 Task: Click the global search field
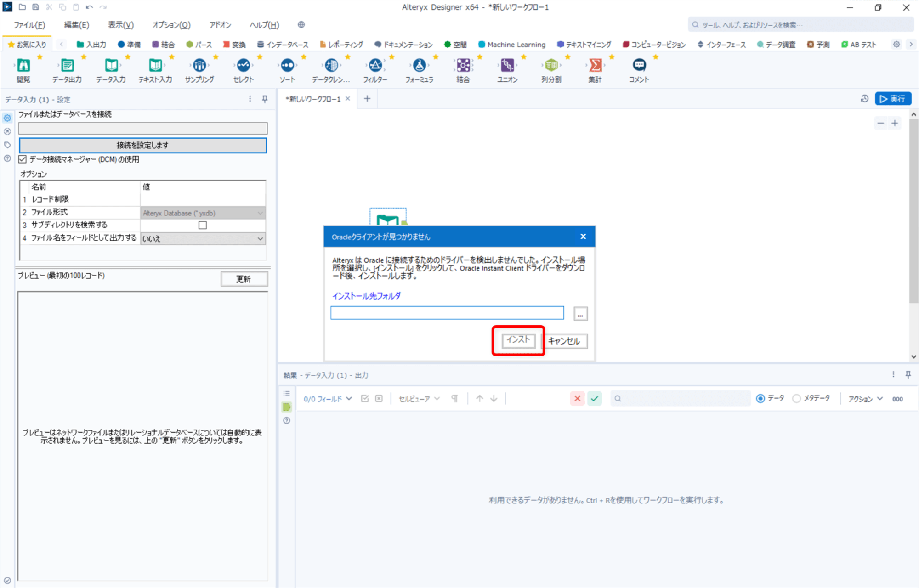click(x=800, y=25)
